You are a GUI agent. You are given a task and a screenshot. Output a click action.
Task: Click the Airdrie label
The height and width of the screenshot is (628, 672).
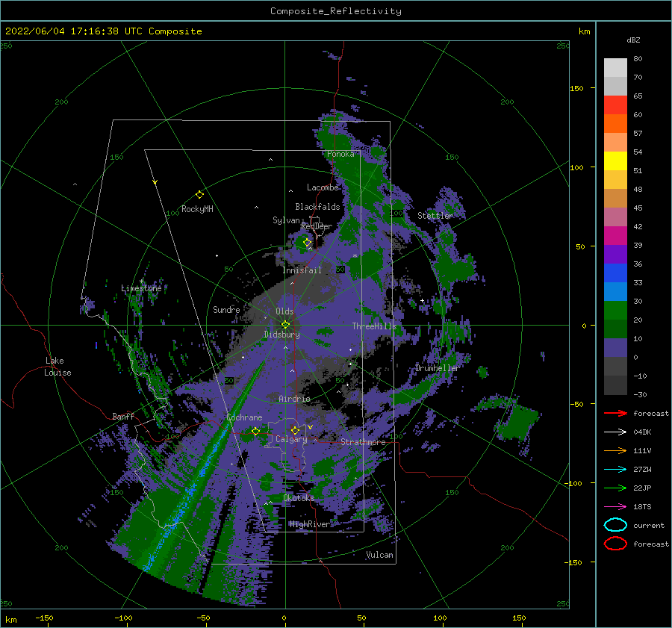(294, 399)
